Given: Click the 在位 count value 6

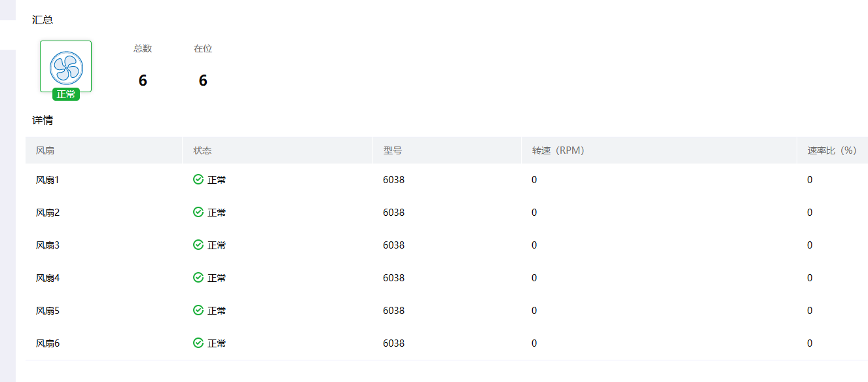Looking at the screenshot, I should click(x=203, y=80).
